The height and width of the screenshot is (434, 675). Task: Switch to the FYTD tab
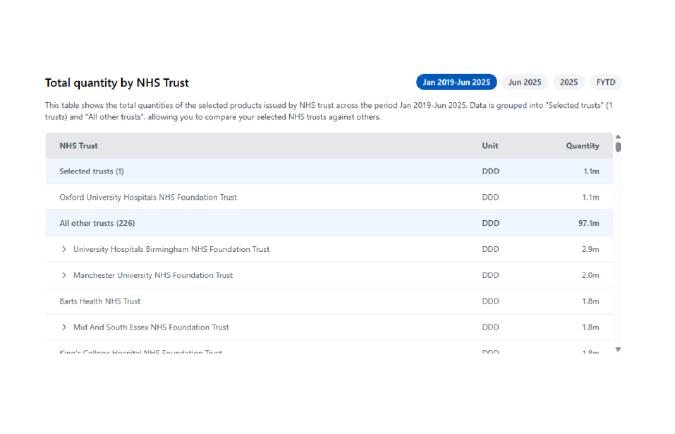tap(605, 82)
